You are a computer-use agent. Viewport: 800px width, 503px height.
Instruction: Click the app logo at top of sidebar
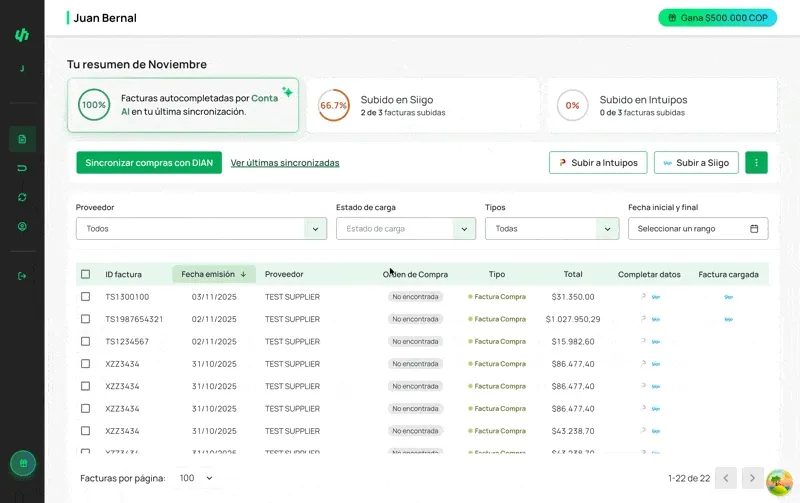point(22,35)
